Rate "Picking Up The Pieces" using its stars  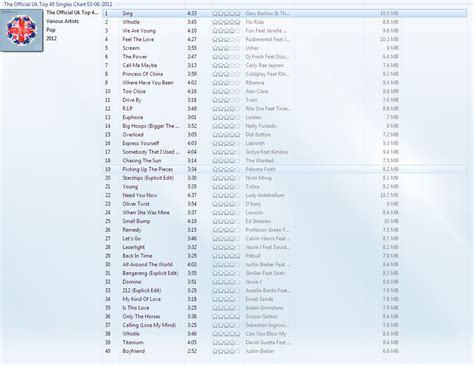point(226,169)
